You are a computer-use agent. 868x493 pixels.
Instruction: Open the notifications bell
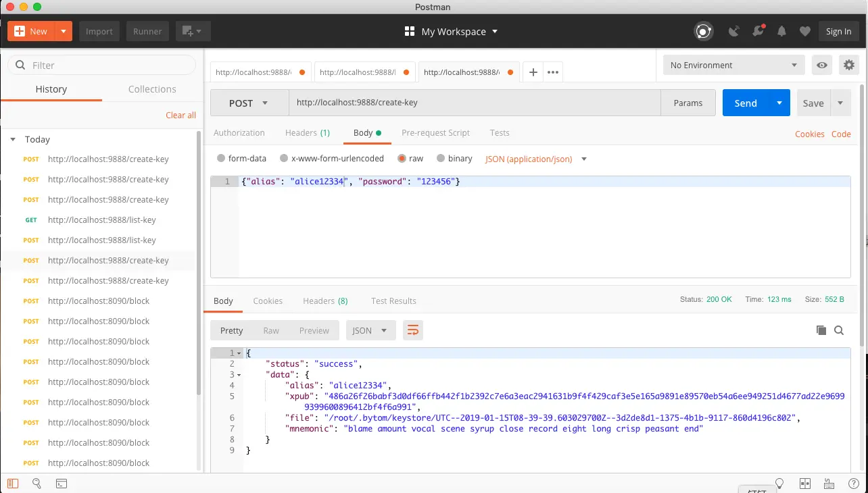tap(782, 31)
